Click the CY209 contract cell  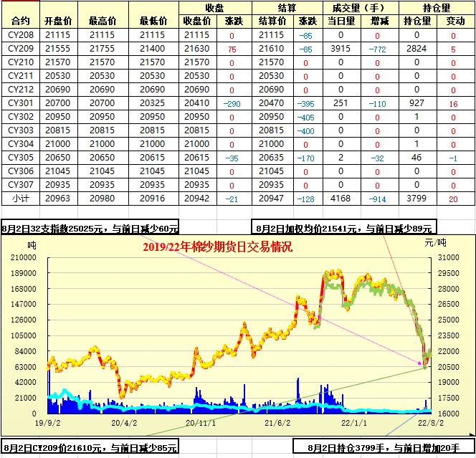tap(21, 49)
